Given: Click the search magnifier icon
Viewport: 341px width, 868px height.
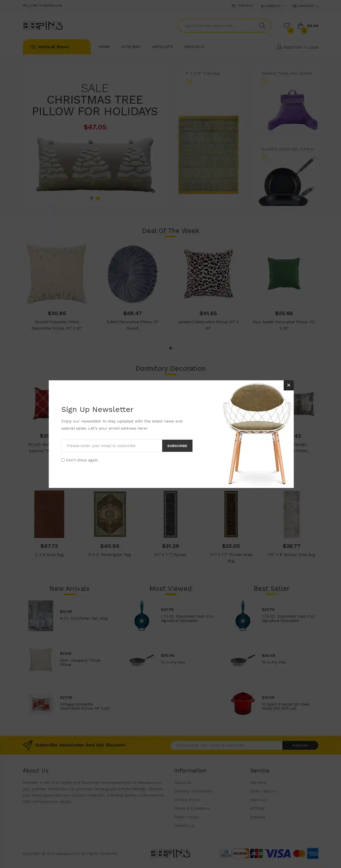Looking at the screenshot, I should 262,26.
